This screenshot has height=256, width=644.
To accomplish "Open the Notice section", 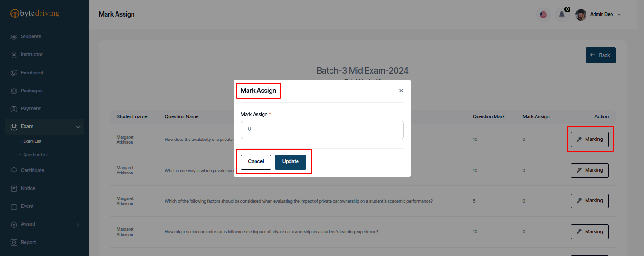I will point(28,188).
